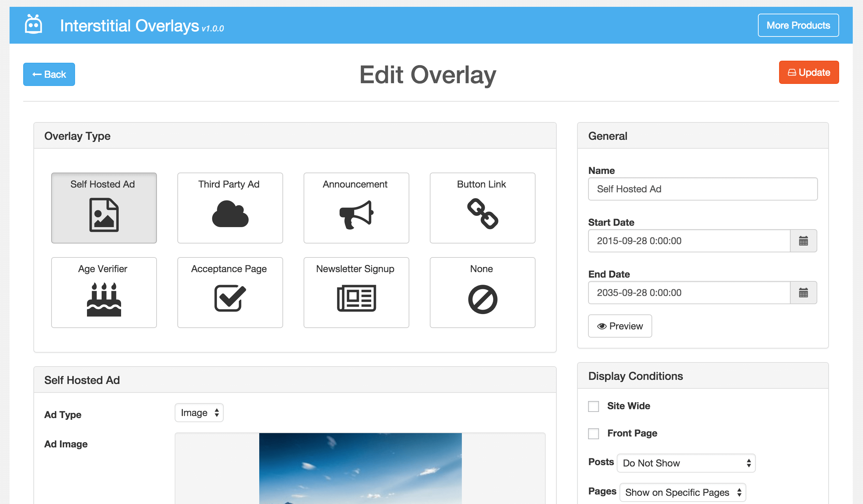Toggle the Self Hosted Ad overlay type
This screenshot has width=863, height=504.
point(103,208)
